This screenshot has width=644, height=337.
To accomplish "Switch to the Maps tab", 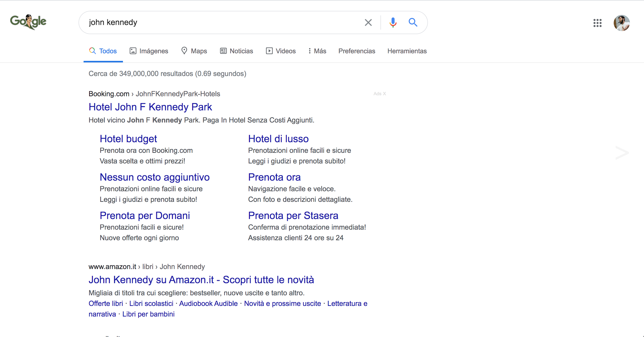I will (194, 51).
